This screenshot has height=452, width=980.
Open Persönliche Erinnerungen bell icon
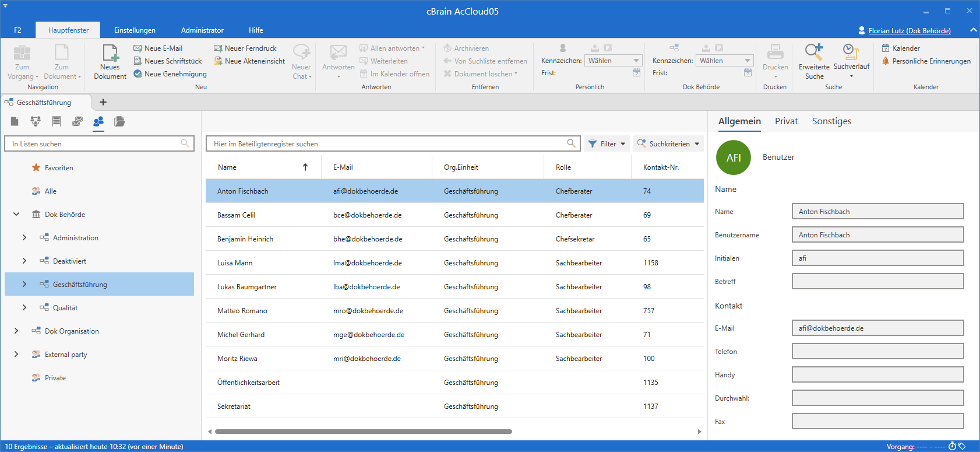click(x=886, y=61)
